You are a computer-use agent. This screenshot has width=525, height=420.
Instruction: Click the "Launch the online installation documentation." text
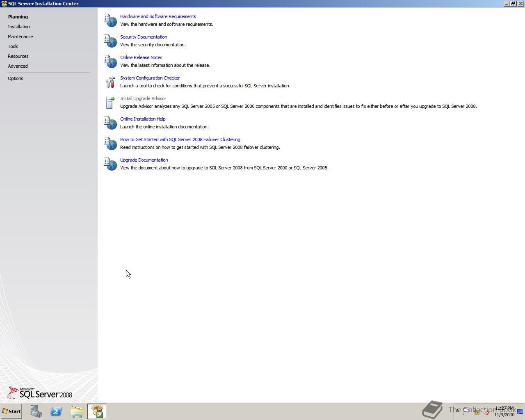pos(164,127)
